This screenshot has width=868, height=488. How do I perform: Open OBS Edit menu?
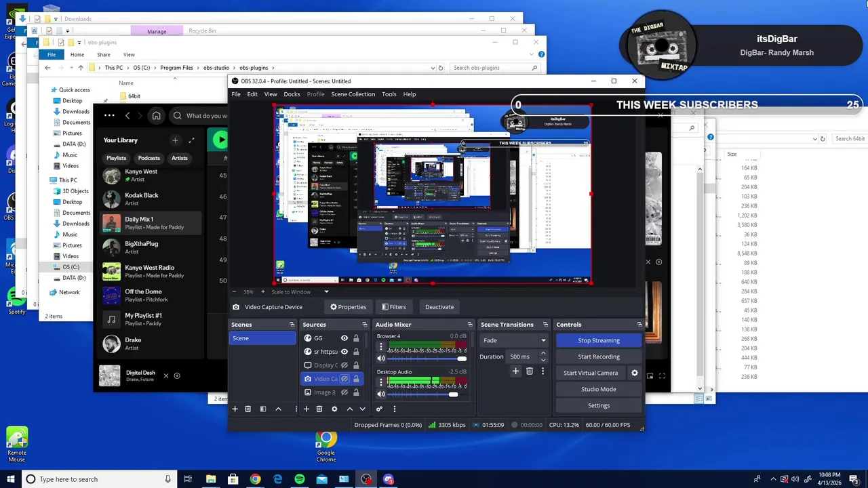(x=252, y=94)
